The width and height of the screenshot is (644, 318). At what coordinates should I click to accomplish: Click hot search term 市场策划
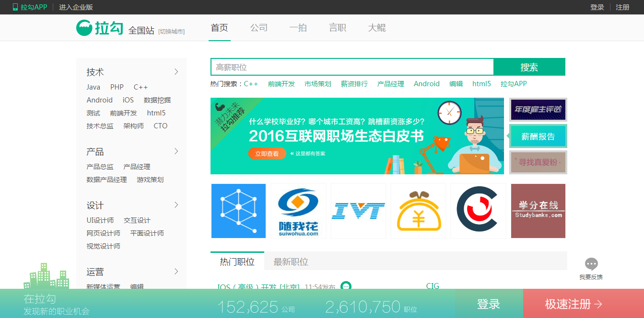[x=318, y=84]
